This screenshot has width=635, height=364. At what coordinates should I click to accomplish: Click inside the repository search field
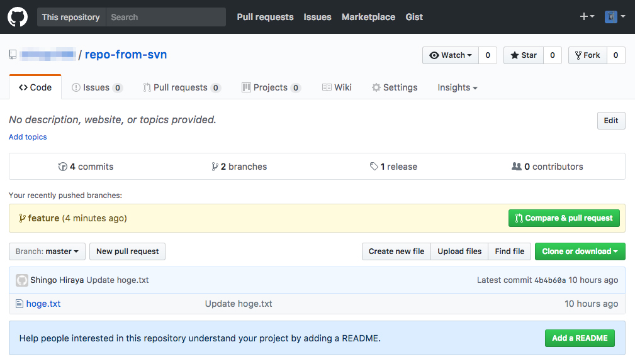tap(166, 16)
